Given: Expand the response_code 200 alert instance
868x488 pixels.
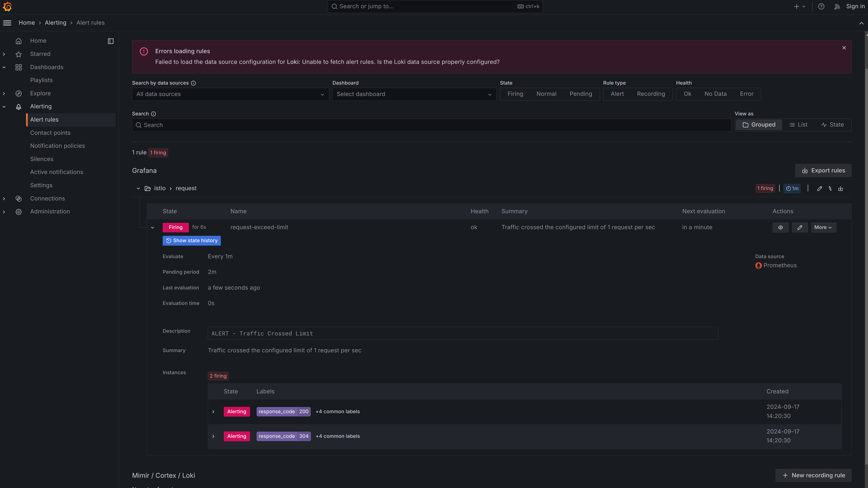Looking at the screenshot, I should click(x=213, y=412).
